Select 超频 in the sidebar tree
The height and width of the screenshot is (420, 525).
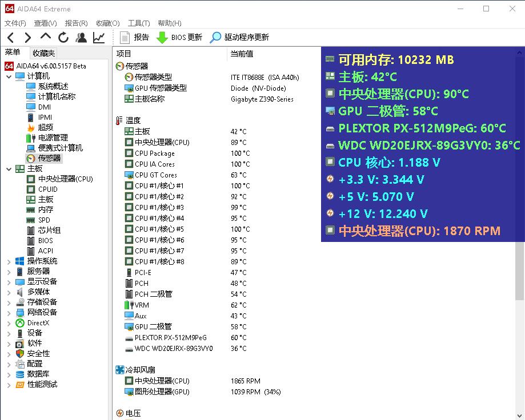45,127
